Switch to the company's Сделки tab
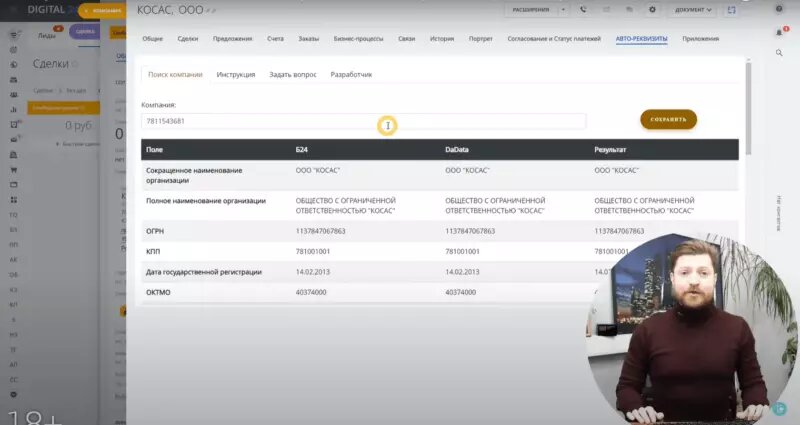Viewport: 800px width, 425px height. click(188, 39)
